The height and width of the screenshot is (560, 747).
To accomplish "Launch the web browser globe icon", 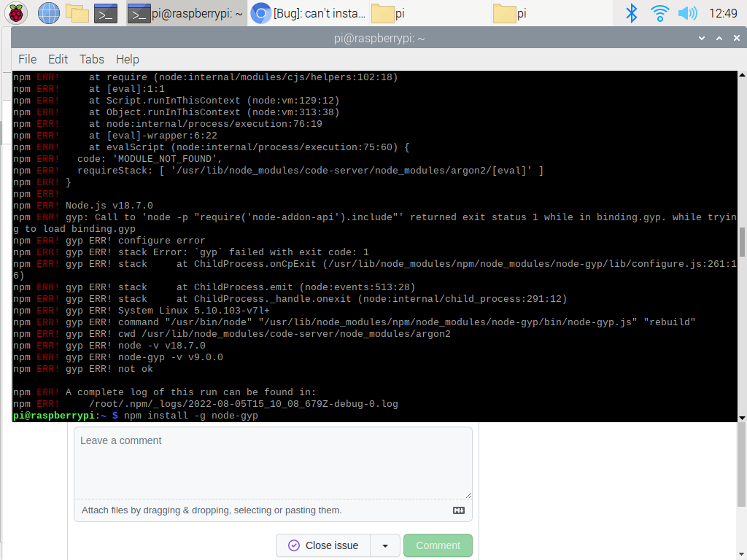I will (x=49, y=13).
